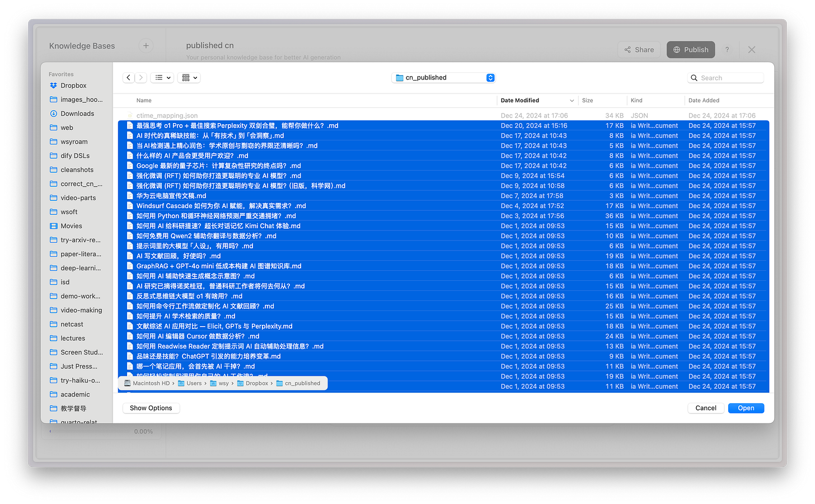Go forward with the right chevron button
Image resolution: width=815 pixels, height=504 pixels.
(x=141, y=78)
